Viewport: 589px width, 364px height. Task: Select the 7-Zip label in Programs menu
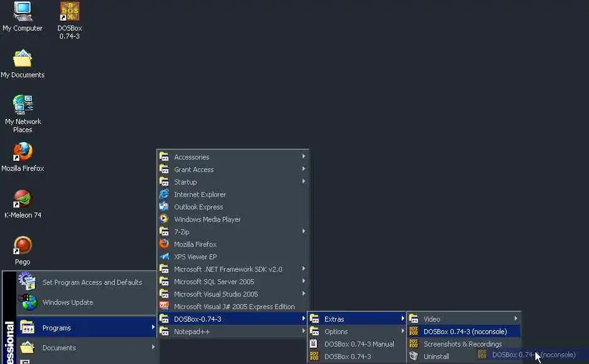pos(182,232)
